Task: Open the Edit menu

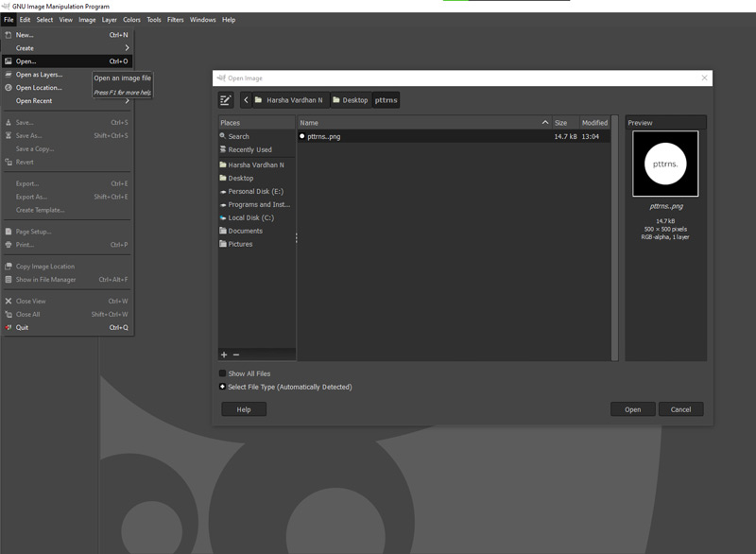Action: [26, 20]
